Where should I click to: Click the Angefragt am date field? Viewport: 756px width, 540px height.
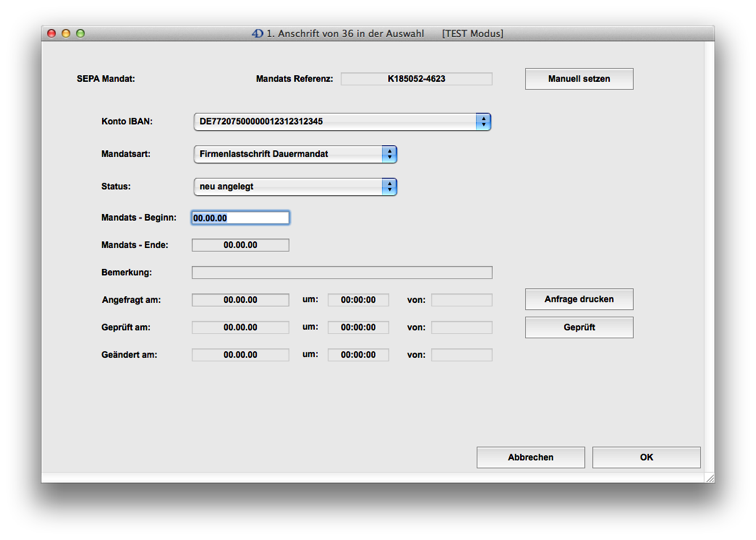click(x=240, y=300)
